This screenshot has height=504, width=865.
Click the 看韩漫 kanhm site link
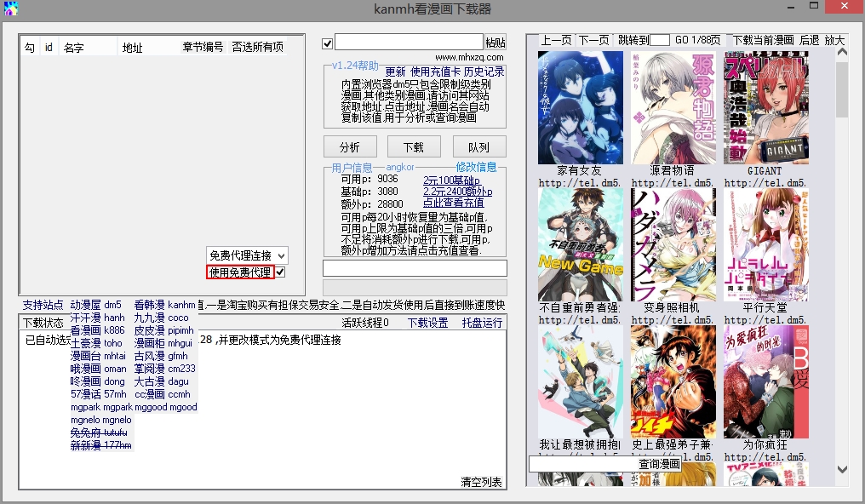coord(164,305)
